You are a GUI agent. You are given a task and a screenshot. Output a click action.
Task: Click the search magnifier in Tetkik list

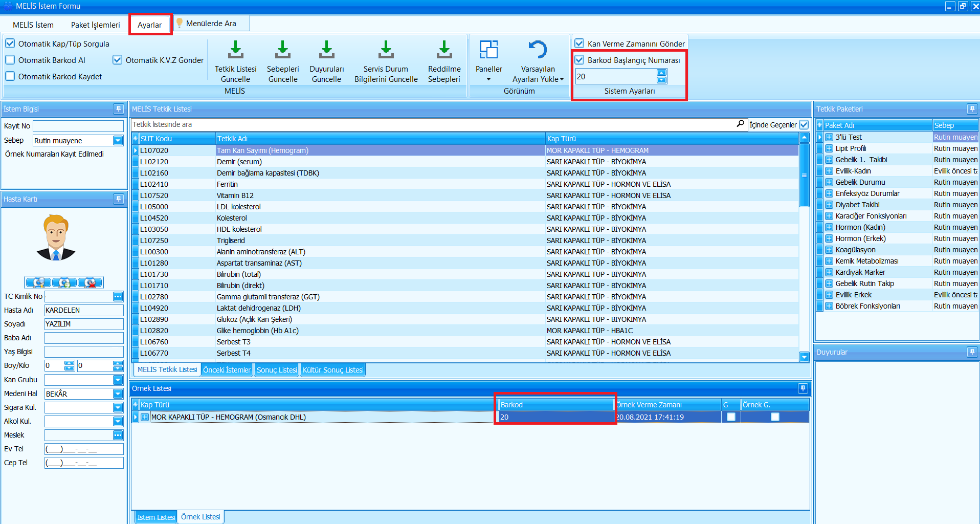tap(740, 124)
